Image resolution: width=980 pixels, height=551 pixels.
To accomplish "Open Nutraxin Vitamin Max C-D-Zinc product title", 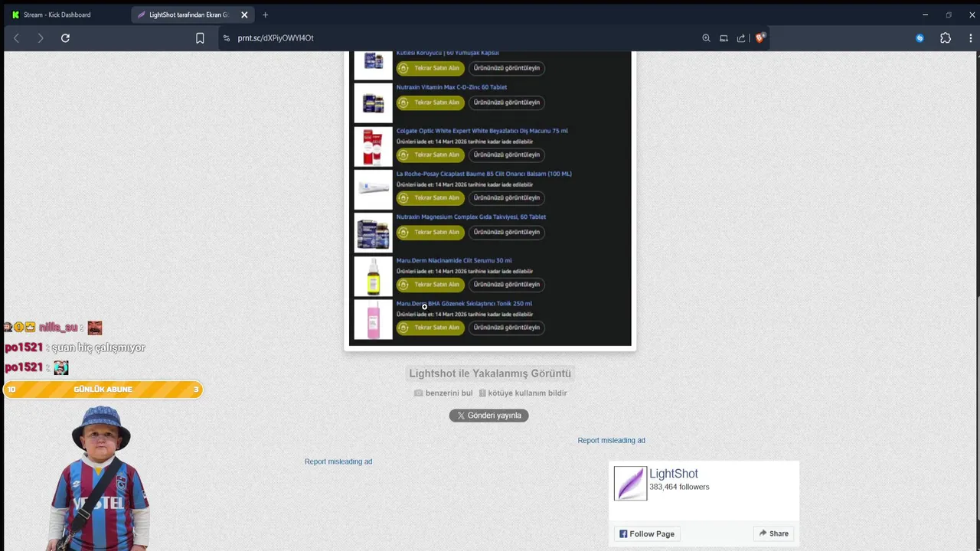I will (452, 87).
